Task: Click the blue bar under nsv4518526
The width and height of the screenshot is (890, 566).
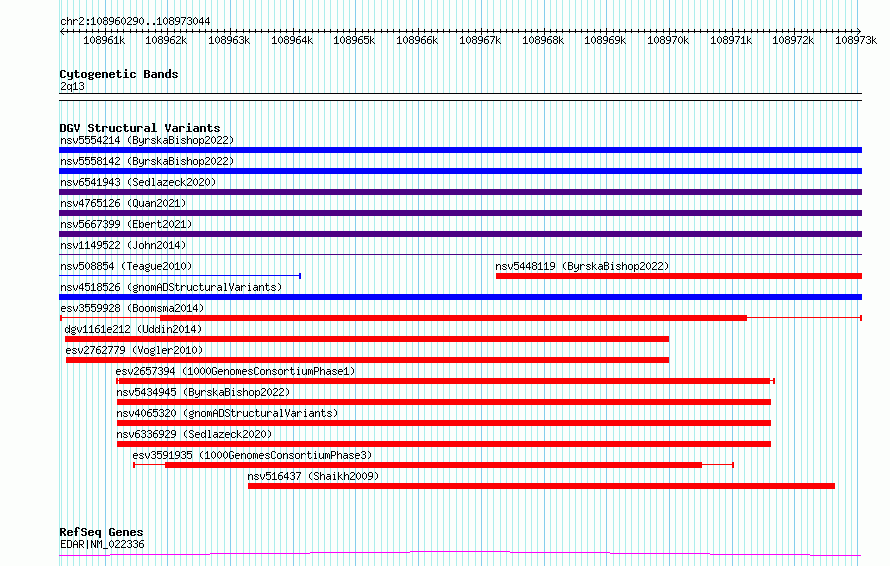Action: (x=460, y=297)
